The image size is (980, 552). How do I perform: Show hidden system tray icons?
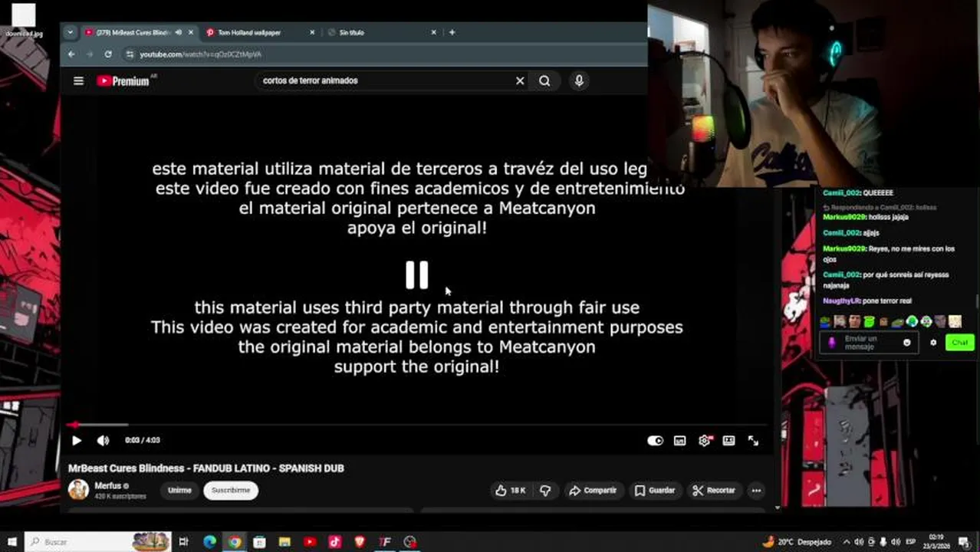847,542
